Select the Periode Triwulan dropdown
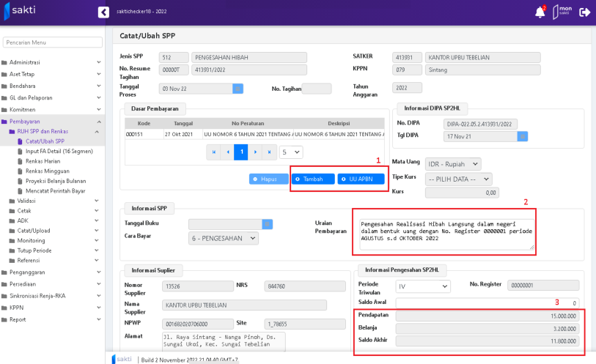This screenshot has width=596, height=364. coord(423,286)
